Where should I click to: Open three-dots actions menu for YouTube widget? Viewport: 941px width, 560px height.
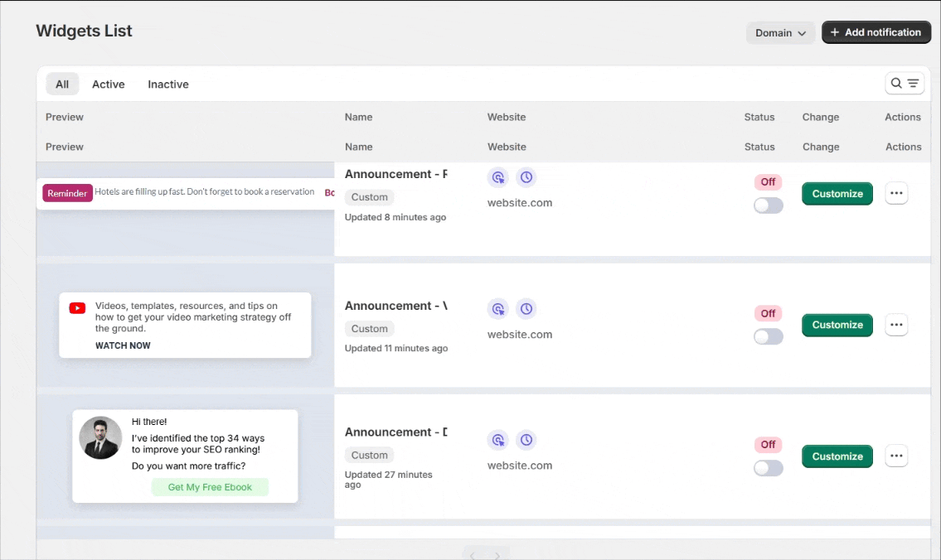tap(896, 325)
